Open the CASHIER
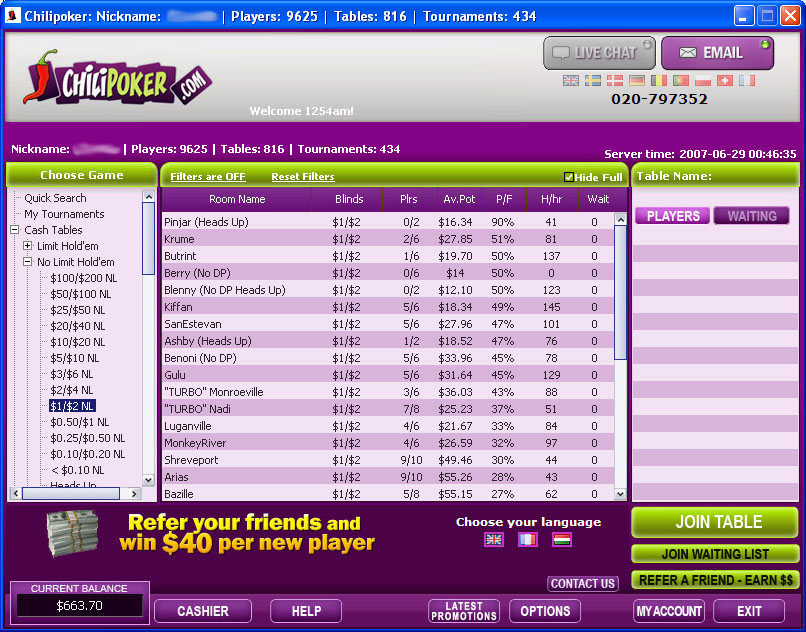Viewport: 806px width, 632px height. pos(203,611)
